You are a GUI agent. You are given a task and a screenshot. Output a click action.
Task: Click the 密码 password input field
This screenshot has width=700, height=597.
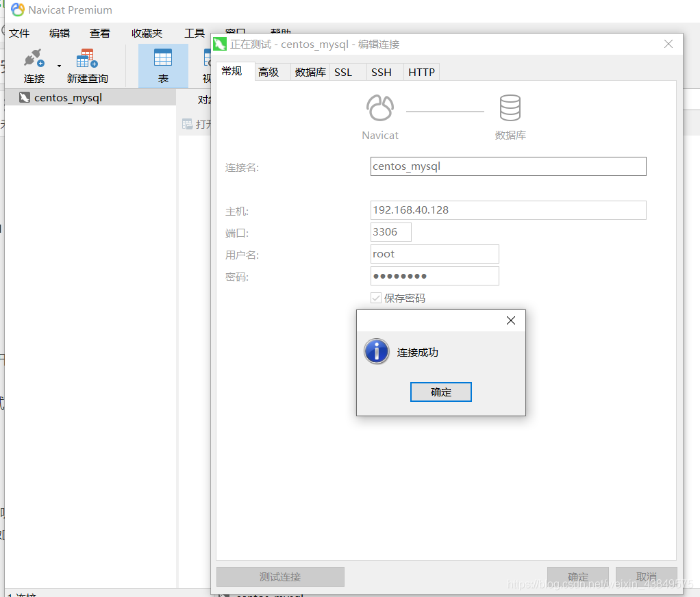(x=434, y=276)
